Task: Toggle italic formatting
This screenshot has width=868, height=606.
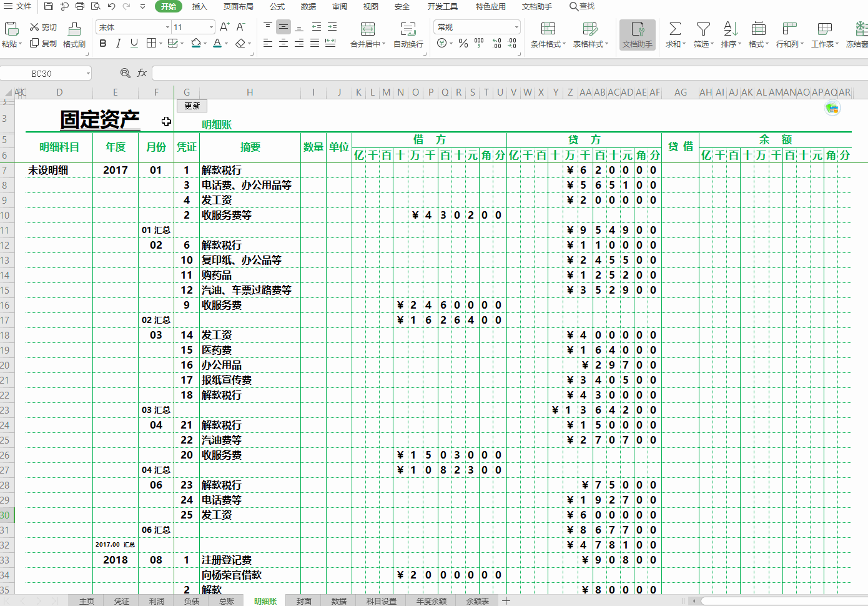Action: tap(118, 43)
